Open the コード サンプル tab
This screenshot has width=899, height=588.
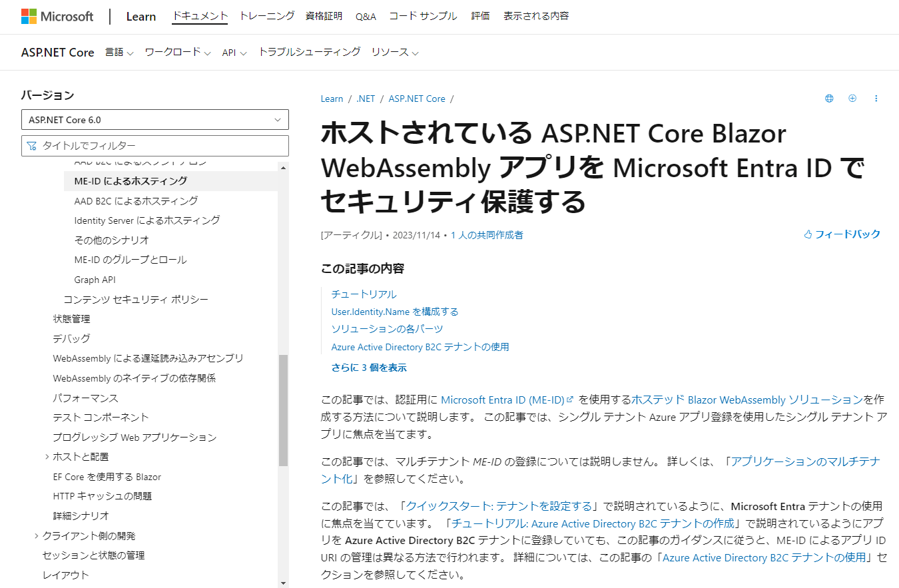click(423, 16)
